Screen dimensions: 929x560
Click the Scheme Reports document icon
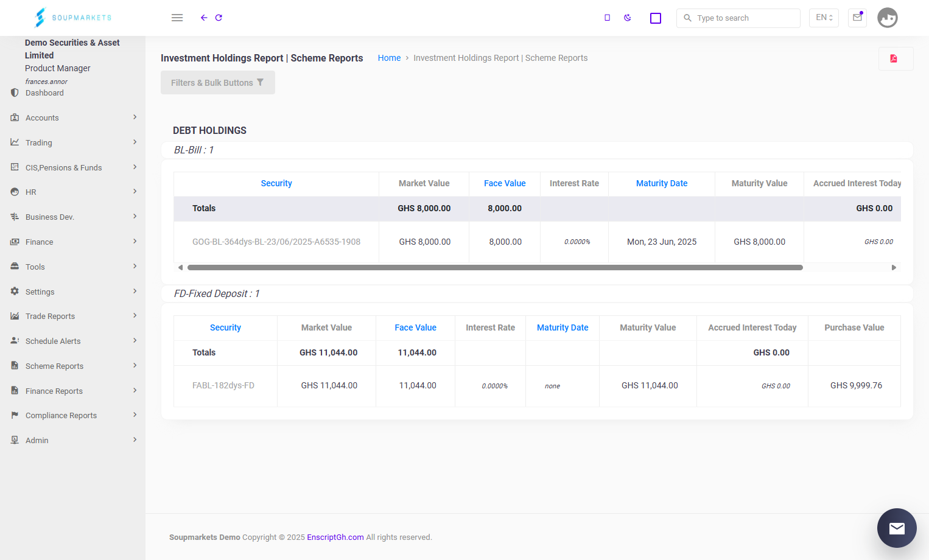pyautogui.click(x=15, y=366)
